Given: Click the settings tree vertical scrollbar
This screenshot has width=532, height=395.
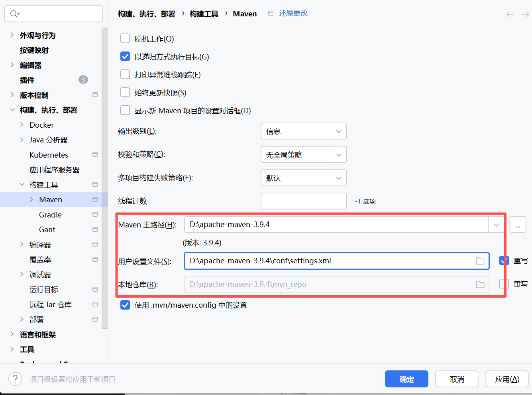Looking at the screenshot, I should pyautogui.click(x=104, y=178).
